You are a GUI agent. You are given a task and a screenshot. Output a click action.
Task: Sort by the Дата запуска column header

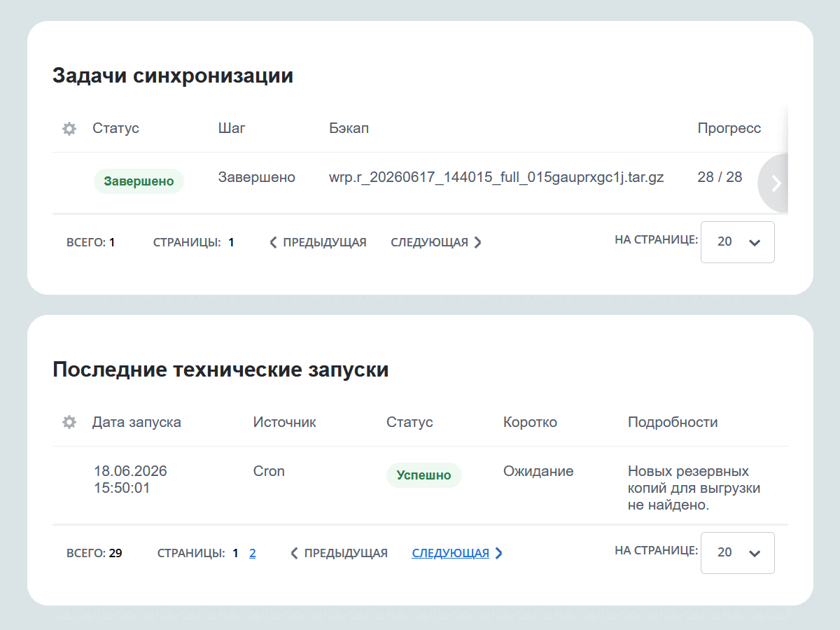click(136, 422)
